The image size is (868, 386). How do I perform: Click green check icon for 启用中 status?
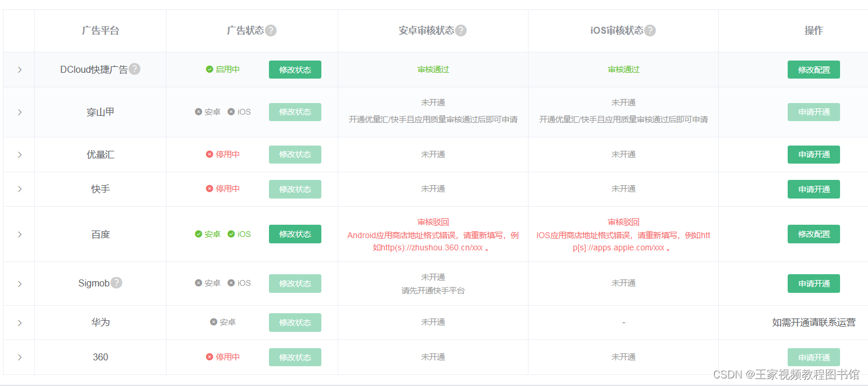(x=210, y=69)
